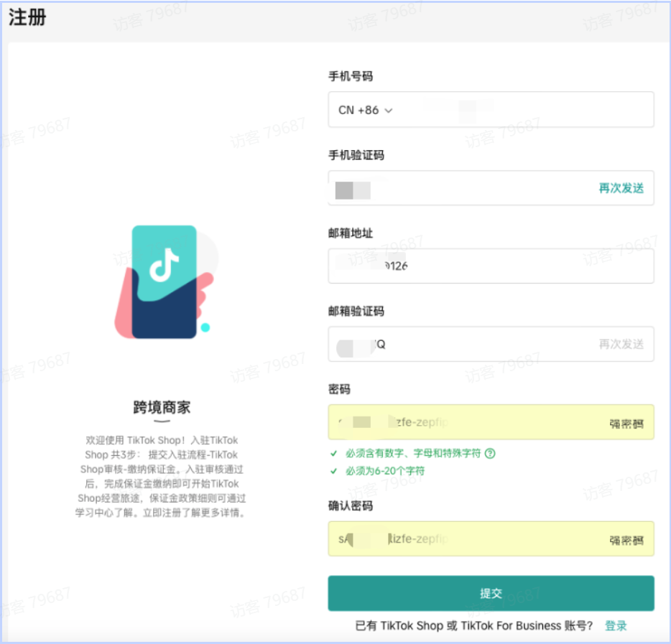Resend the phone verification code
Image resolution: width=671 pixels, height=644 pixels.
(621, 188)
